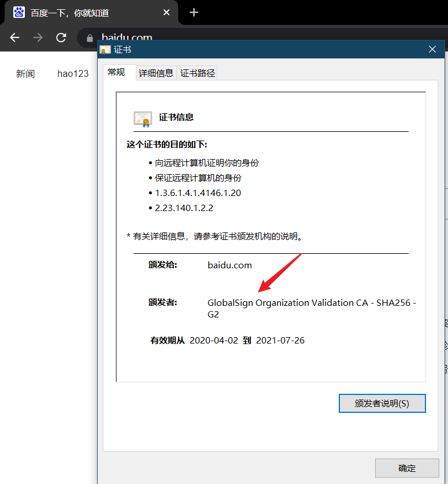Click the certificate icon in dialog title bar
The image size is (448, 484).
tap(105, 50)
